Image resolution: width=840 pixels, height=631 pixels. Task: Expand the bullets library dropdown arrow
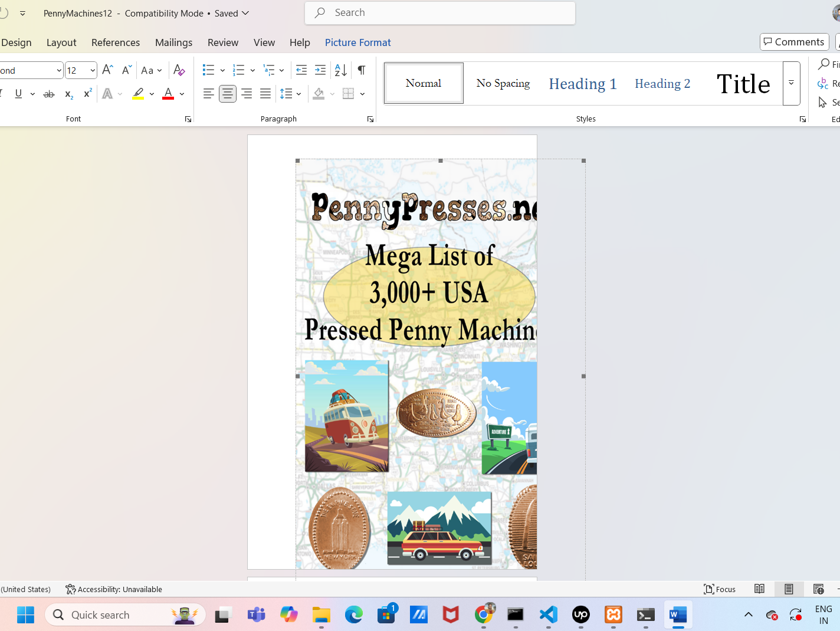[222, 70]
